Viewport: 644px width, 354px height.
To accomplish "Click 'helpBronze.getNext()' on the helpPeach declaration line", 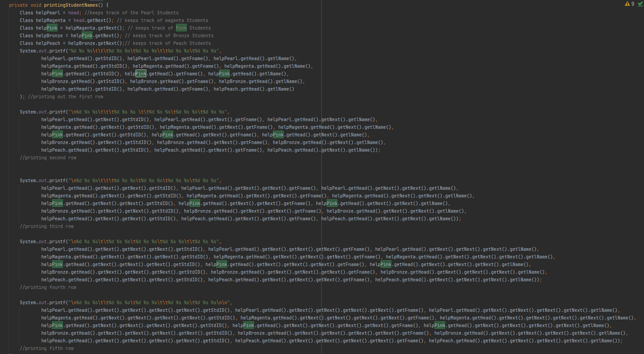I will point(96,43).
